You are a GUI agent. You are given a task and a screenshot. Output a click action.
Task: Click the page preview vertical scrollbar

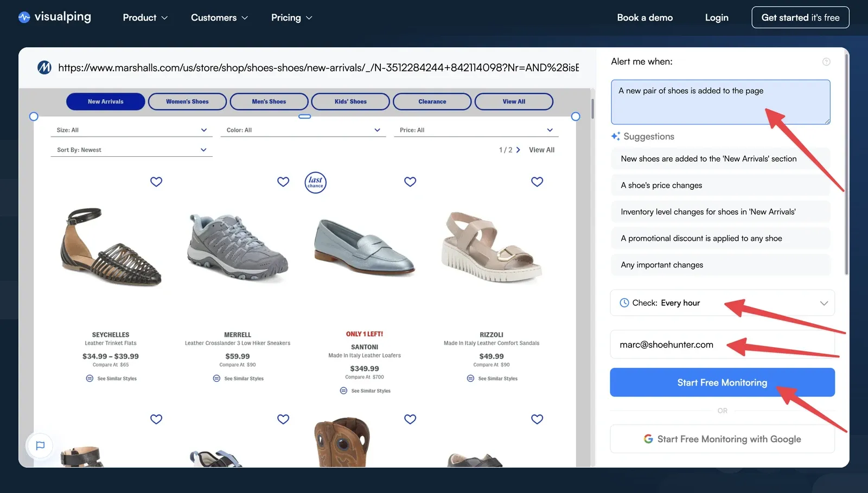[592, 108]
